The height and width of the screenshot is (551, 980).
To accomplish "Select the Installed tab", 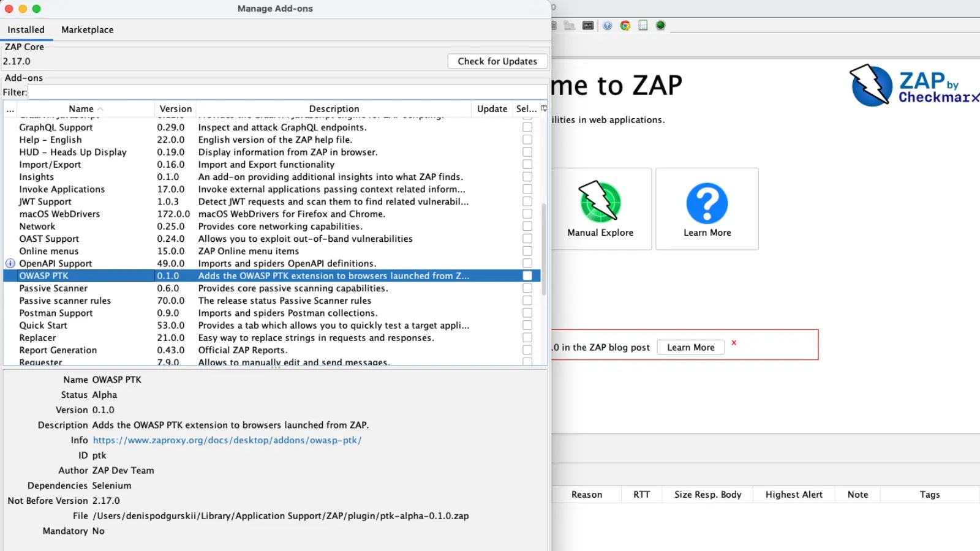I will click(26, 29).
